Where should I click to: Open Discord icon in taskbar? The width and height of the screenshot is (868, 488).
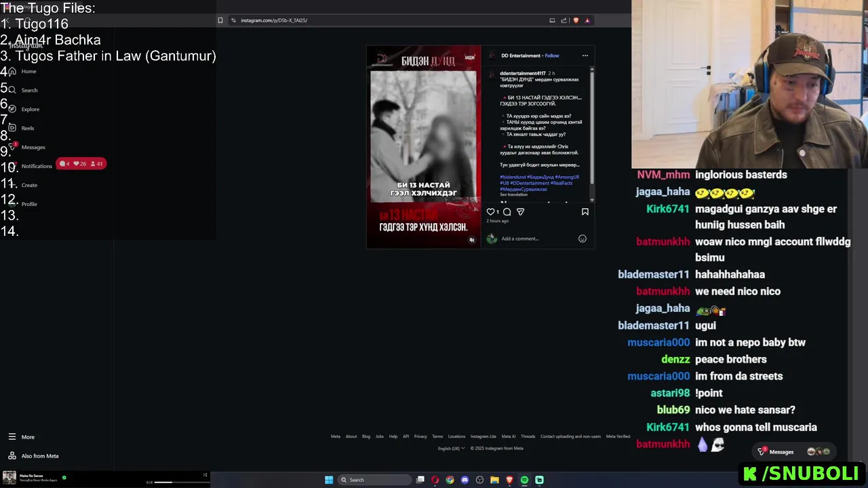pyautogui.click(x=465, y=480)
